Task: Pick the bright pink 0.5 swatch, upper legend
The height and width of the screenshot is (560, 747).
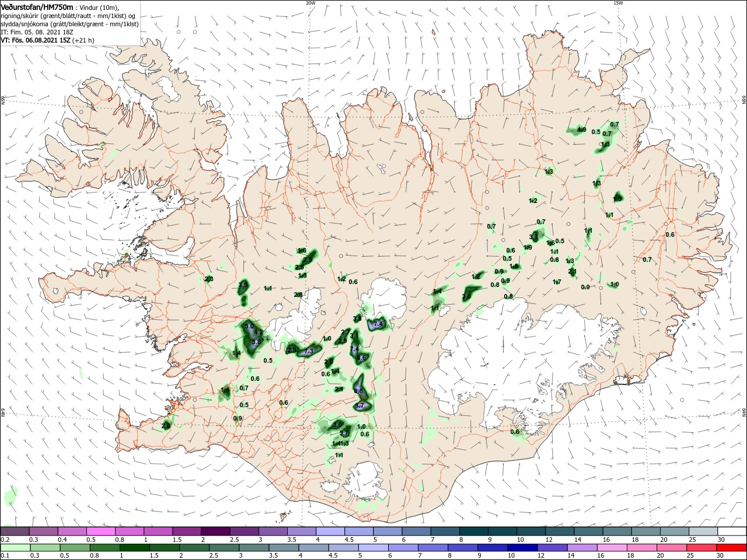Action: point(101,531)
